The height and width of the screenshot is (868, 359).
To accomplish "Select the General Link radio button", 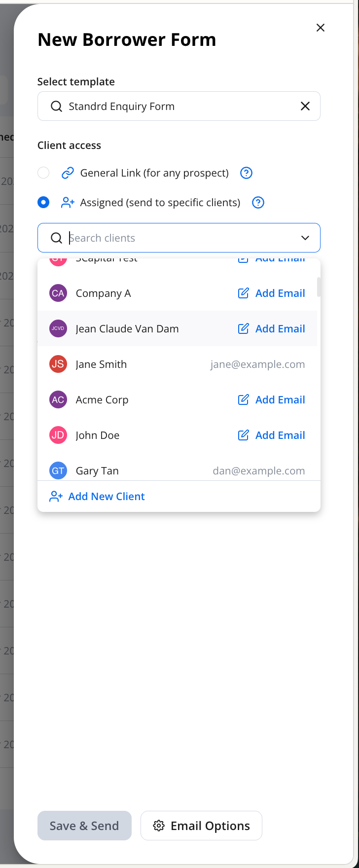I will coord(43,173).
